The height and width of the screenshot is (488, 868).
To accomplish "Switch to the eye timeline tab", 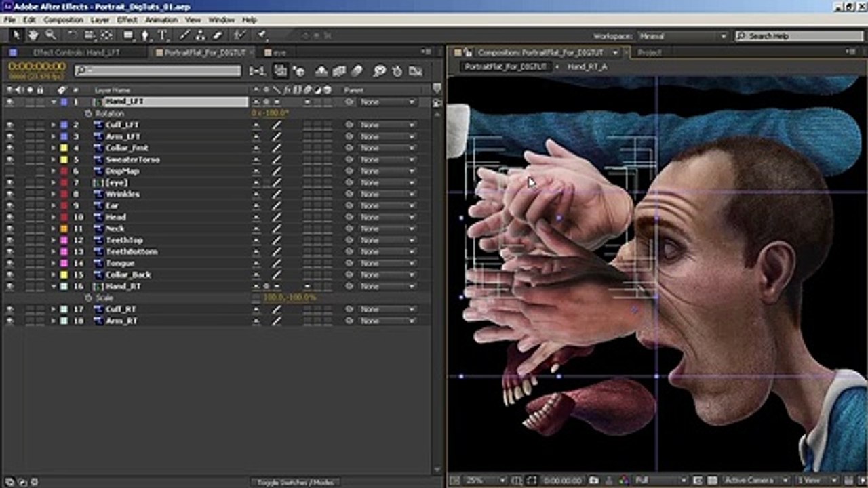I will click(x=275, y=52).
